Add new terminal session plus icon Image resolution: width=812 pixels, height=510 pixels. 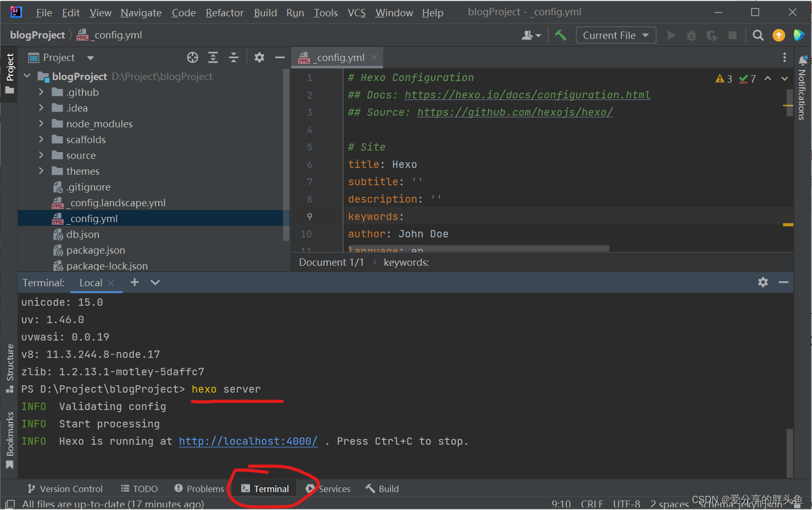pos(135,283)
